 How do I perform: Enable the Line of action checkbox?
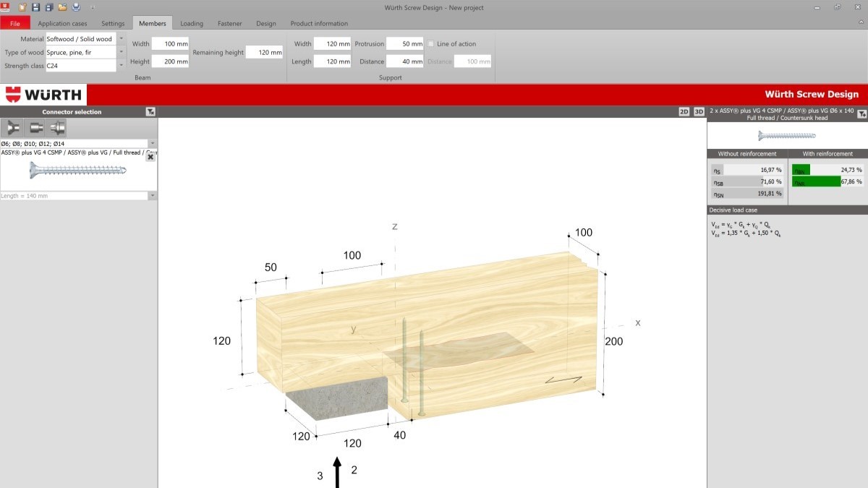tap(431, 43)
